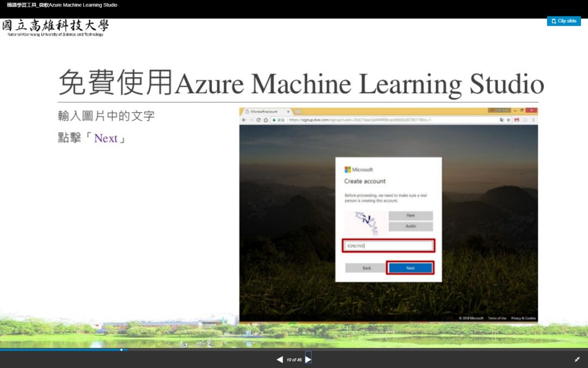The height and width of the screenshot is (368, 588).
Task: Click the Back button in the pictured dialog
Action: pos(366,268)
